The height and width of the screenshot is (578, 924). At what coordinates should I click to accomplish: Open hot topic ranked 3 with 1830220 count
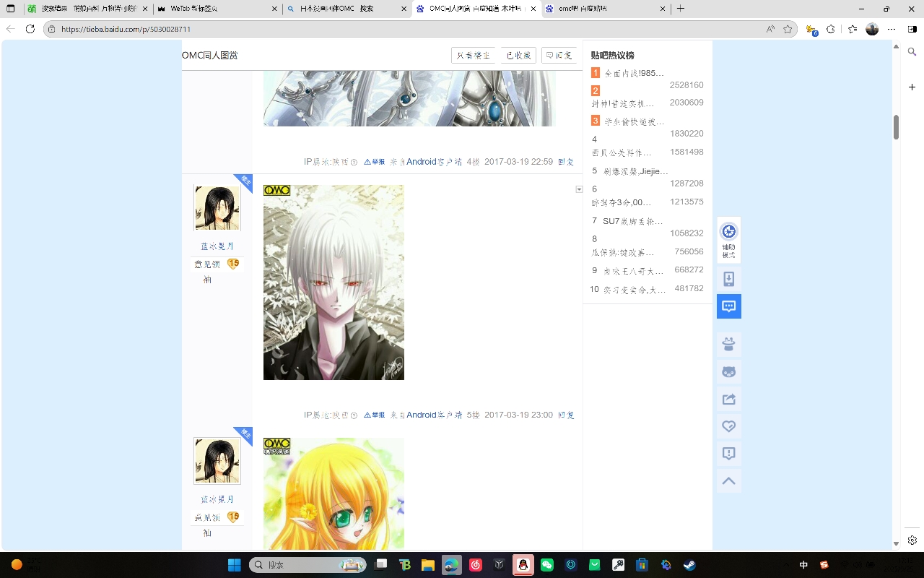634,121
